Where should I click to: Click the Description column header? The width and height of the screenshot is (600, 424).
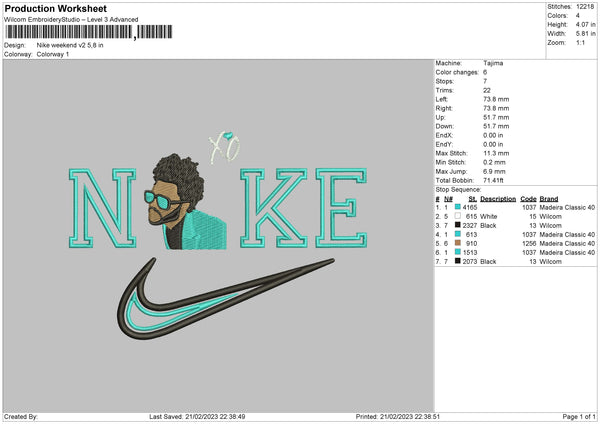pyautogui.click(x=498, y=199)
